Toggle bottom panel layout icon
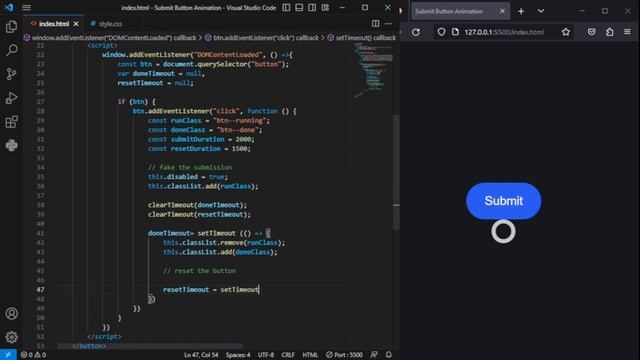Viewport: 640px width, 360px height. (x=299, y=7)
